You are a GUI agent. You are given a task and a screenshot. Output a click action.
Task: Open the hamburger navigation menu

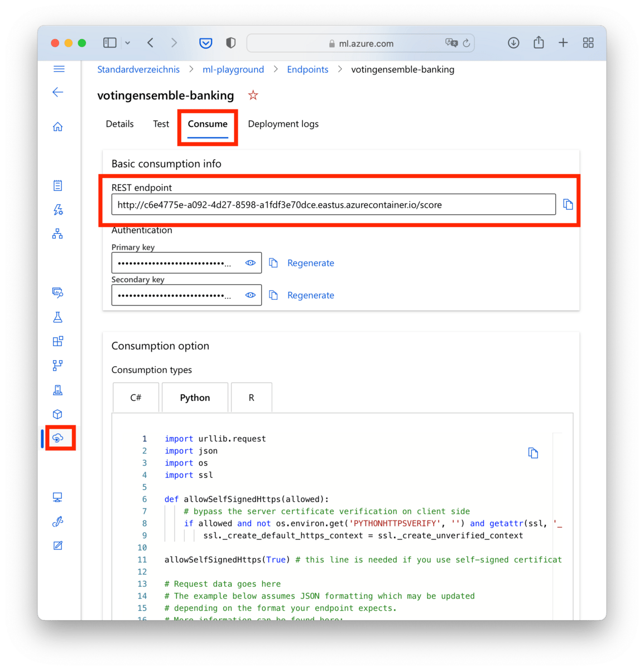pyautogui.click(x=59, y=69)
